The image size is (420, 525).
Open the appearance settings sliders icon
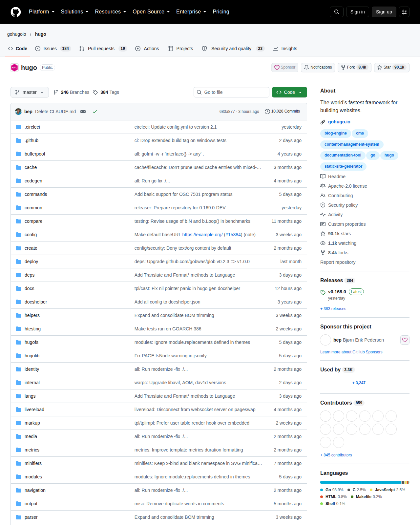[404, 12]
